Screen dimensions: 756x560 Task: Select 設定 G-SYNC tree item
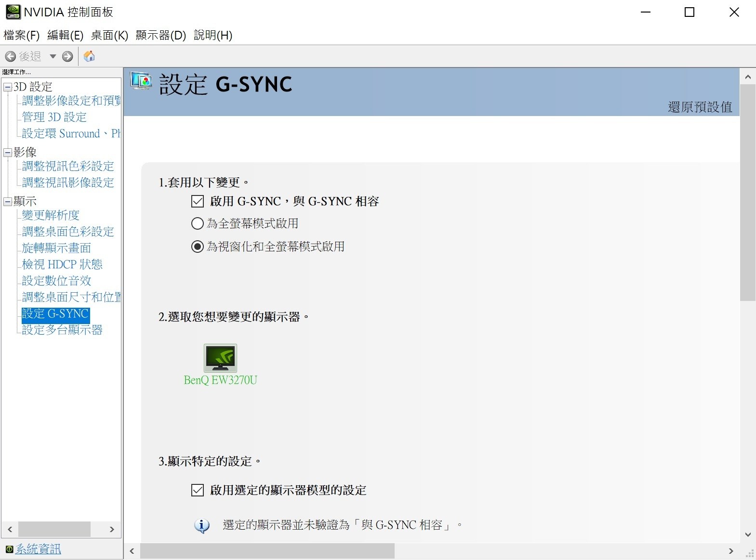coord(55,314)
